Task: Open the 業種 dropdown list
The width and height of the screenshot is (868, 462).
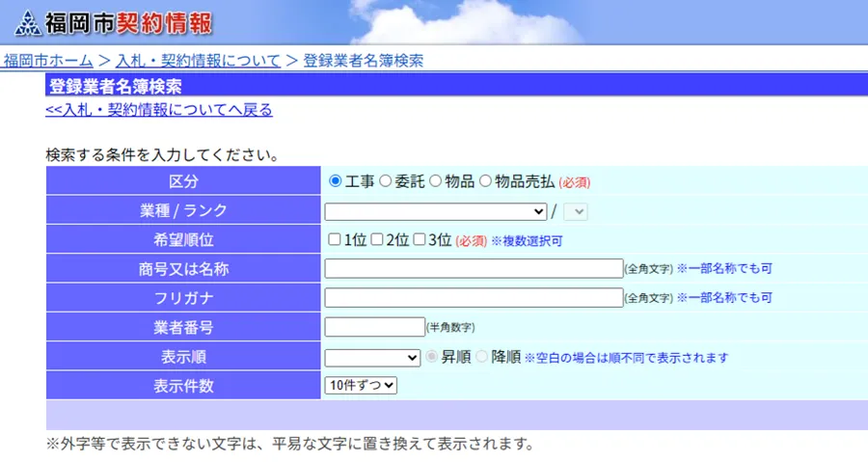Action: tap(436, 210)
